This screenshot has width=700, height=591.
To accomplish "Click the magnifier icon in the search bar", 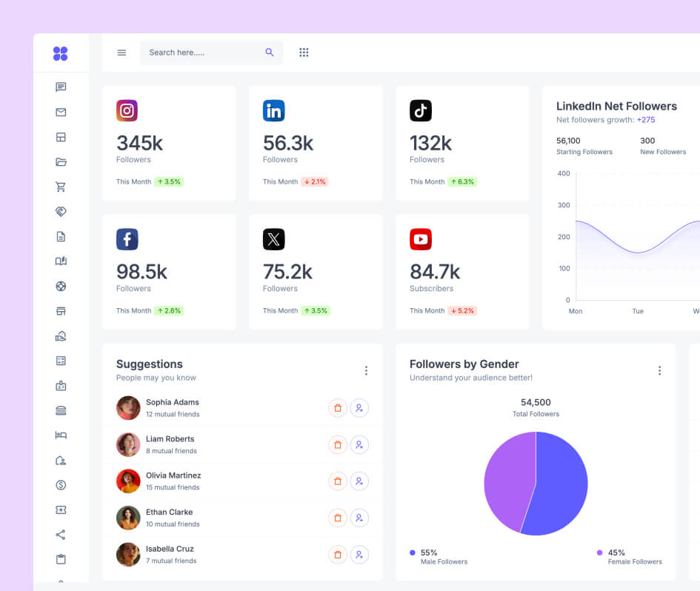I will [x=270, y=53].
